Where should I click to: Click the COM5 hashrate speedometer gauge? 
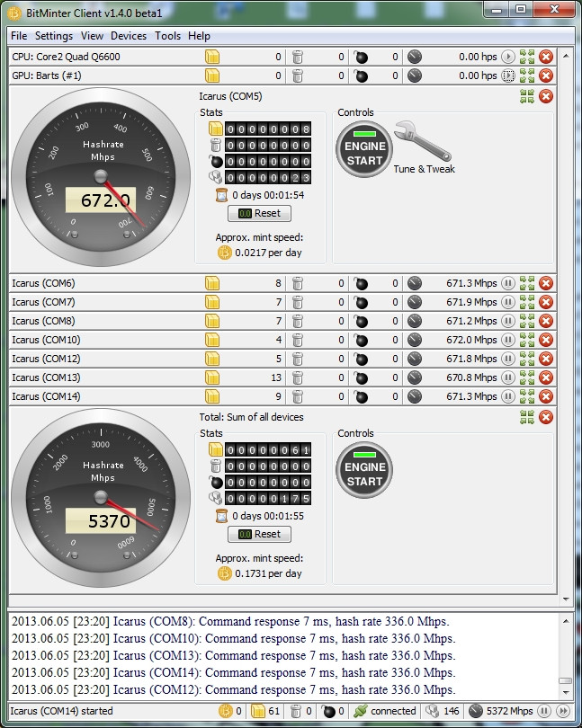[x=101, y=177]
